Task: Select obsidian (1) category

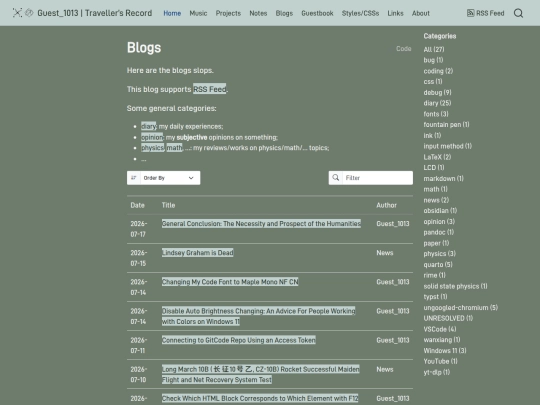Action: tap(440, 210)
